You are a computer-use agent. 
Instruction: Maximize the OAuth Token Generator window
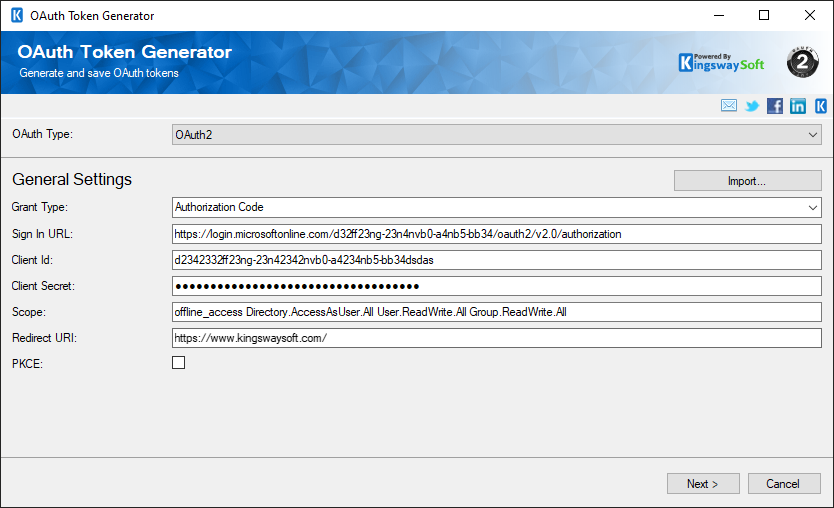pyautogui.click(x=764, y=15)
